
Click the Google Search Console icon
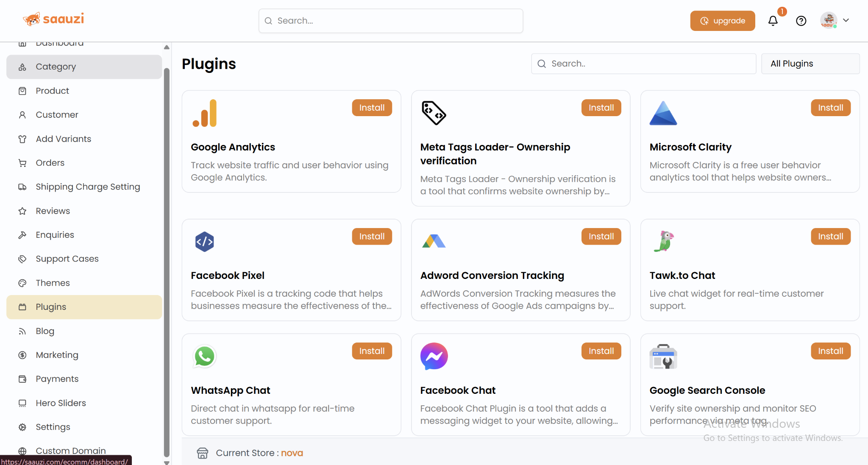(663, 356)
